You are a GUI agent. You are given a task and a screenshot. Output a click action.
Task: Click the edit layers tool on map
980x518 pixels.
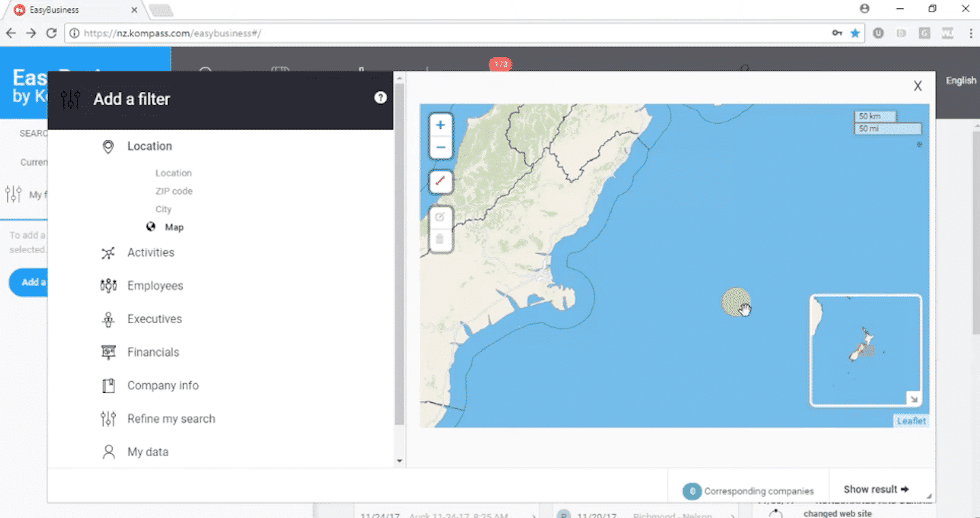(x=440, y=217)
